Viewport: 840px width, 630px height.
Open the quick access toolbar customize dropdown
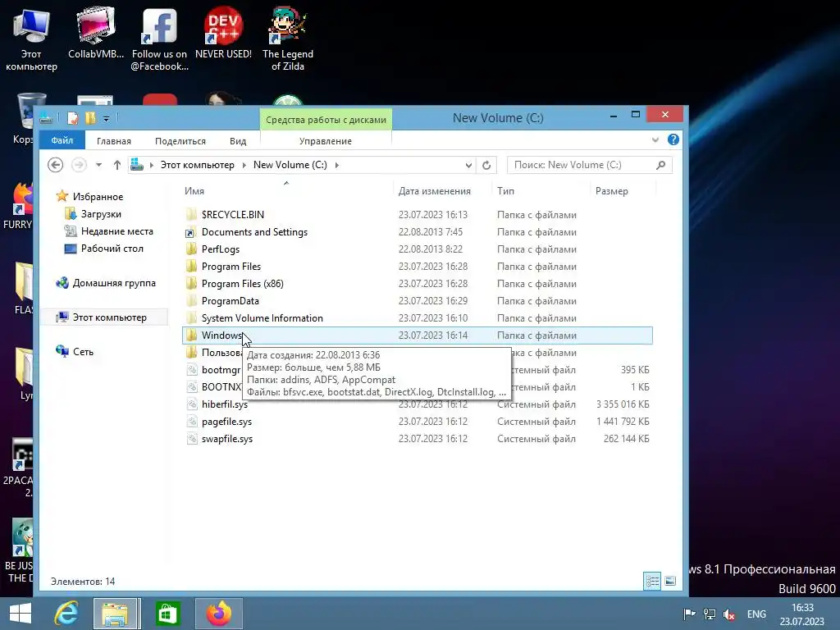coord(106,118)
